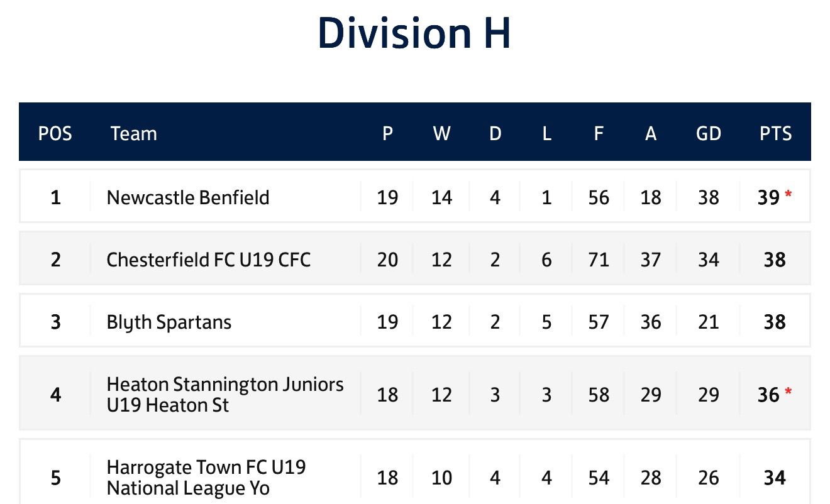The image size is (830, 504).
Task: Click the P column header
Action: 387,133
